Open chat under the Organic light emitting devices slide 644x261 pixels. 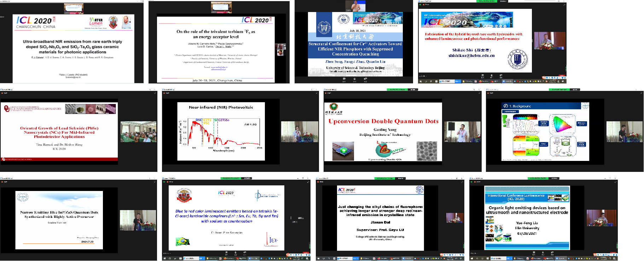(x=534, y=253)
